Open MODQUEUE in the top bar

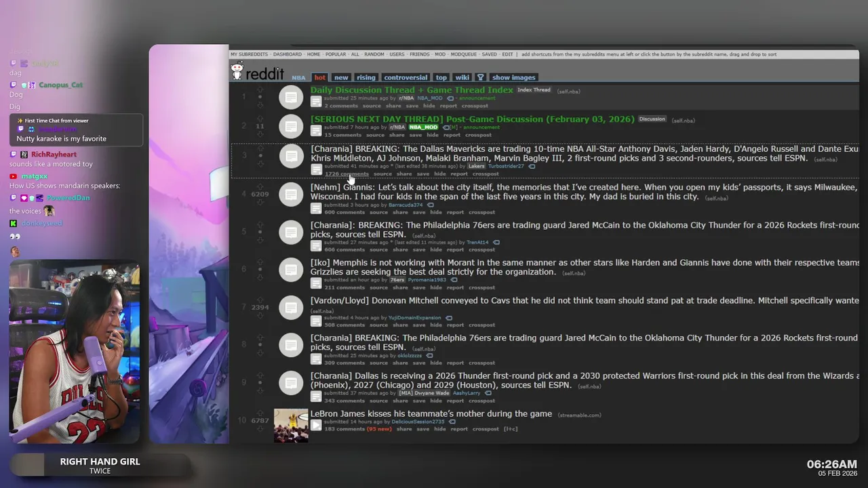[x=464, y=54]
